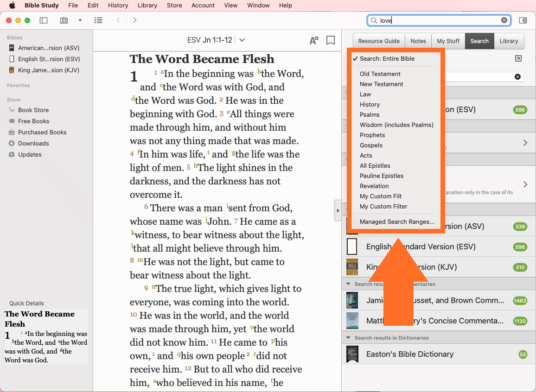Select the checked 'Search: Entire Bible' option
This screenshot has width=536, height=392.
click(x=387, y=59)
